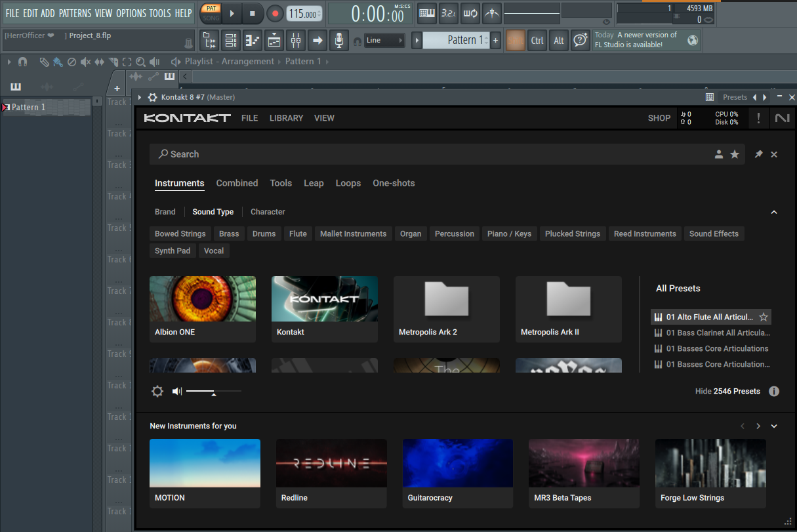Adjust the Kontakt preview volume slider
Viewport: 797px width, 532px height.
[214, 392]
